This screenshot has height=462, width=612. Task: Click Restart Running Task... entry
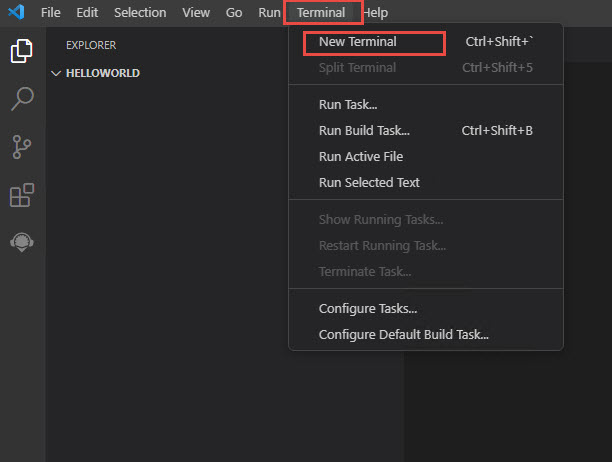click(x=426, y=246)
